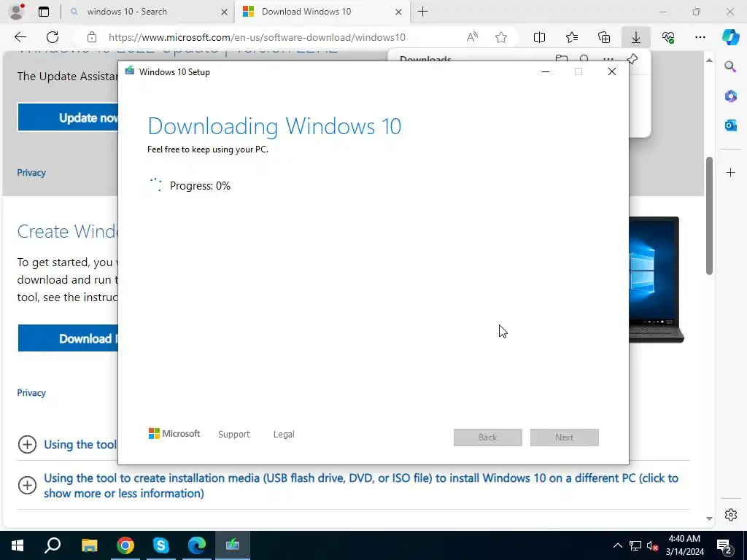Open notification center icon
The width and height of the screenshot is (747, 560).
pos(724,545)
